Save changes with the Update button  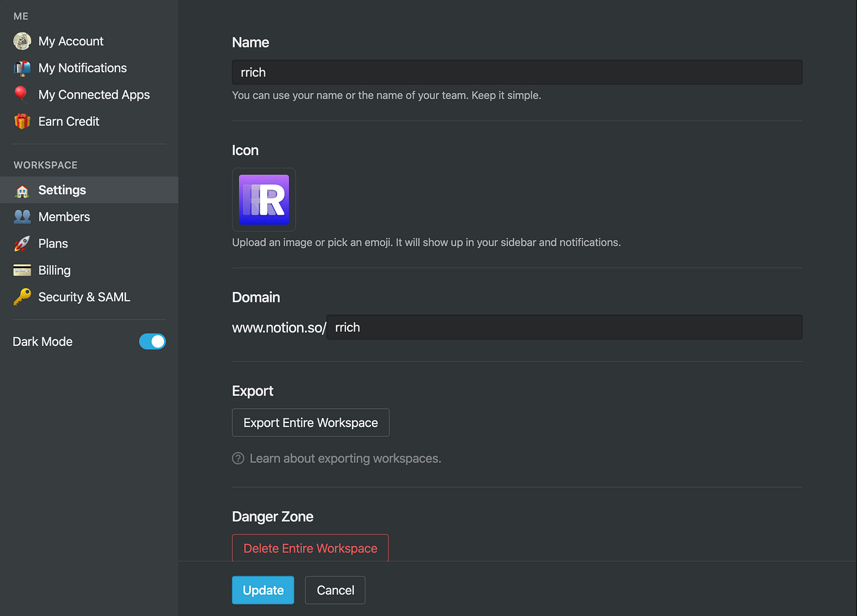[x=263, y=590]
